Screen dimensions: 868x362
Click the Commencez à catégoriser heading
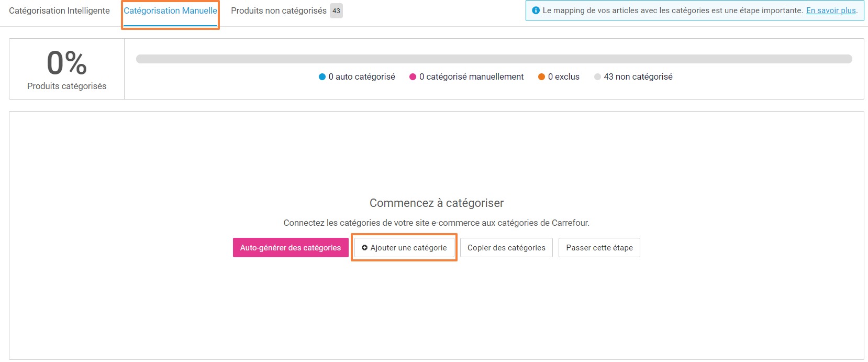tap(437, 203)
